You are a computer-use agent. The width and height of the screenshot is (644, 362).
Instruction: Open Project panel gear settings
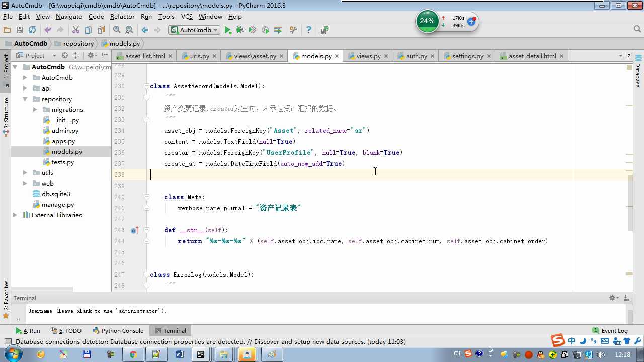pos(92,56)
